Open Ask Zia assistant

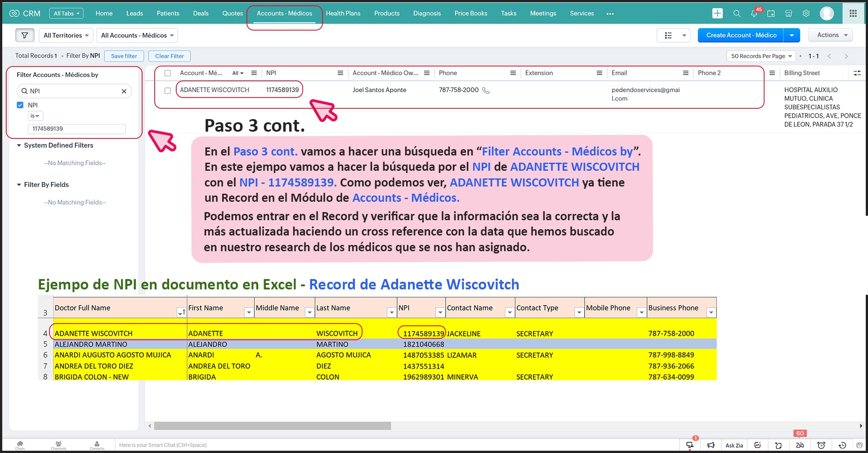[x=734, y=445]
